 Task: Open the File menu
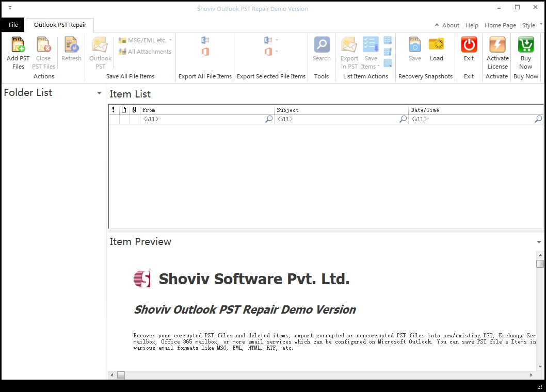coord(13,25)
